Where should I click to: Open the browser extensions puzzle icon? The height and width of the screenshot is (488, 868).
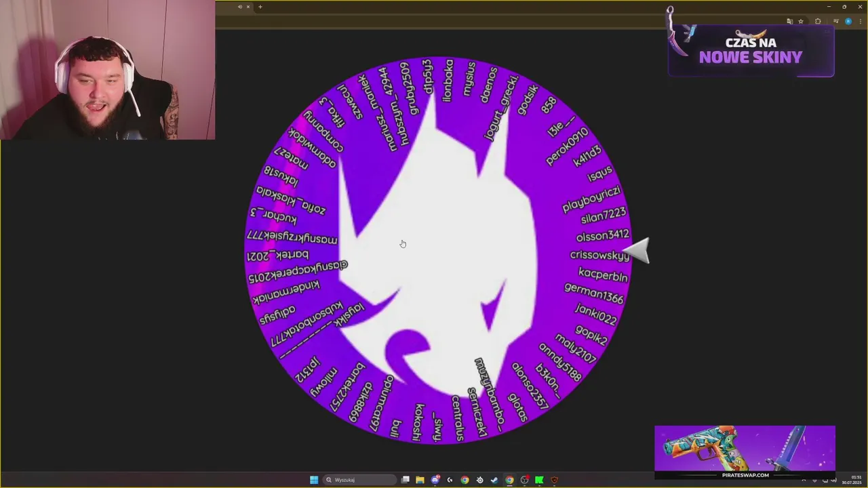818,21
